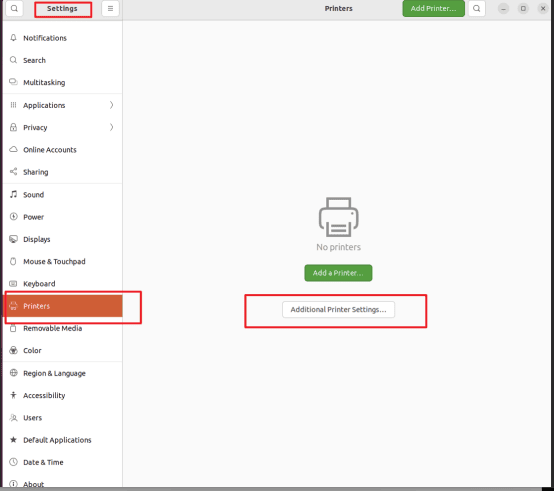Click the Search magnifier sidebar icon
The height and width of the screenshot is (492, 554).
(13, 60)
